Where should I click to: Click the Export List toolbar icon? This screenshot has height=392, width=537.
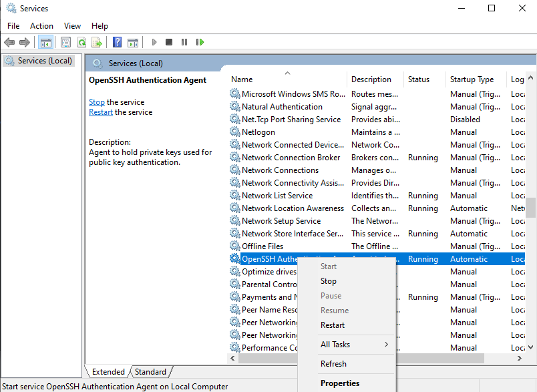click(98, 43)
